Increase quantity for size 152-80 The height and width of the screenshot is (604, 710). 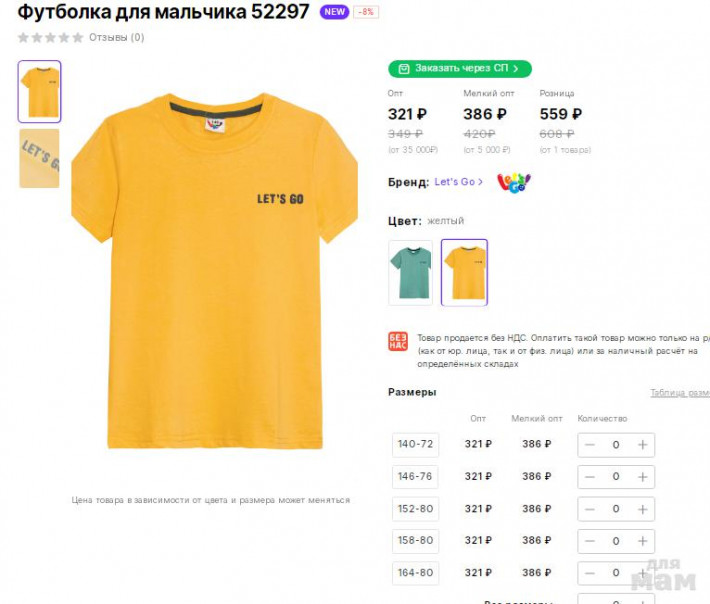[642, 509]
